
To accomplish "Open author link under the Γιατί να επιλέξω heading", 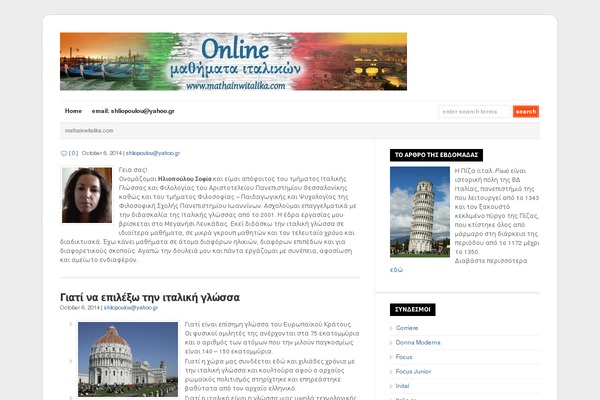I will click(x=131, y=307).
